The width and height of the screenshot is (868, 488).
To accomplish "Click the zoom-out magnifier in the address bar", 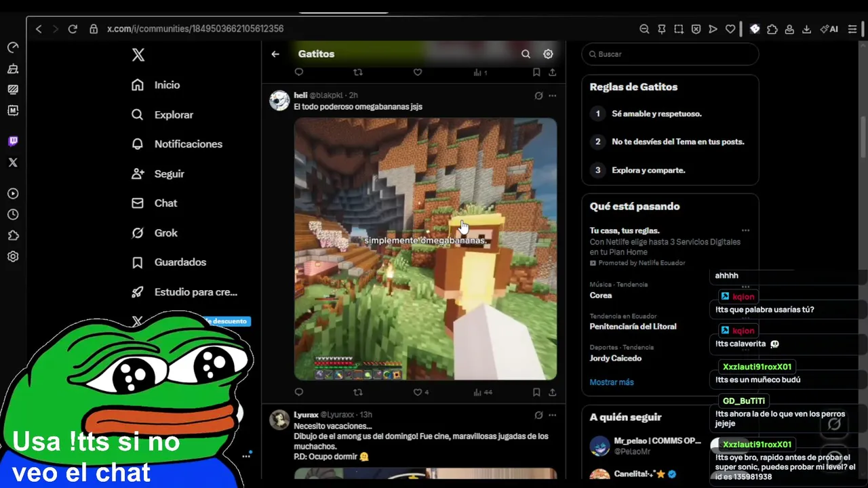I will click(x=644, y=29).
